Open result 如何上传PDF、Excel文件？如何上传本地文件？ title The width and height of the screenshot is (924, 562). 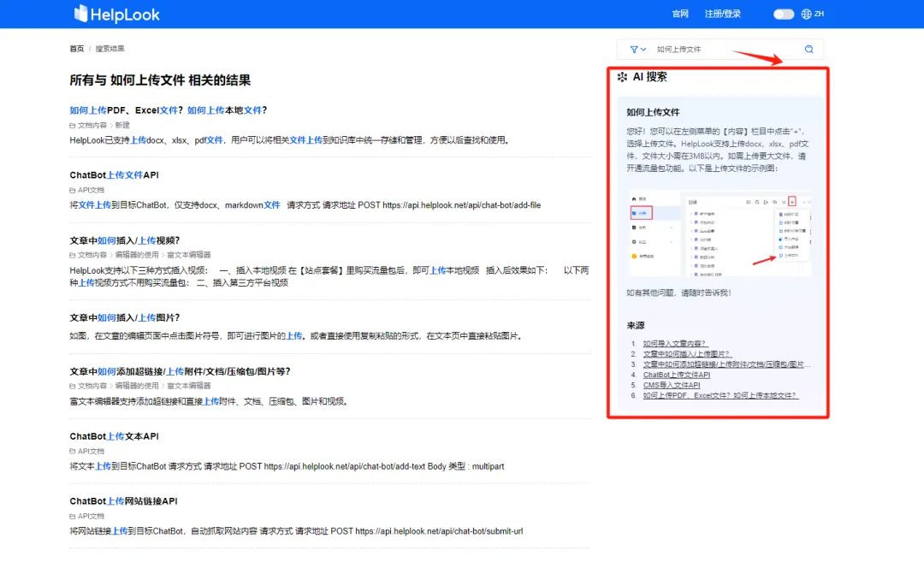(x=168, y=110)
